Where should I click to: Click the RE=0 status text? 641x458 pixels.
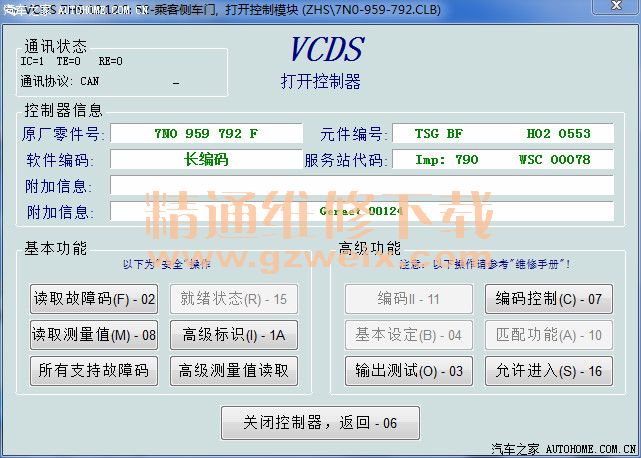point(110,61)
